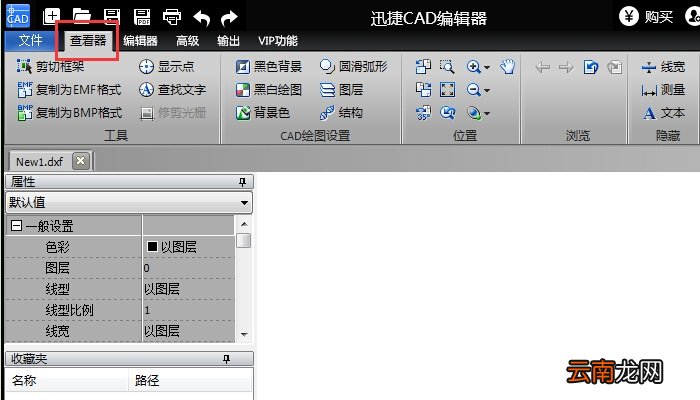Toggle 测量 measurement display
The image size is (700, 400).
pos(663,90)
